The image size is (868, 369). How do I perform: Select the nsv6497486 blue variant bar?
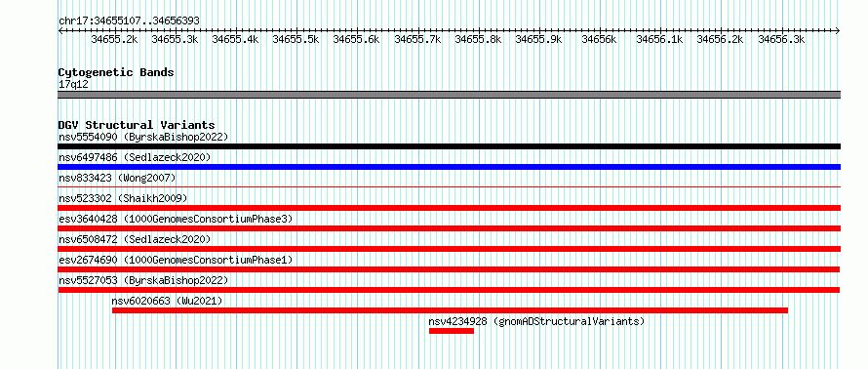pyautogui.click(x=449, y=167)
